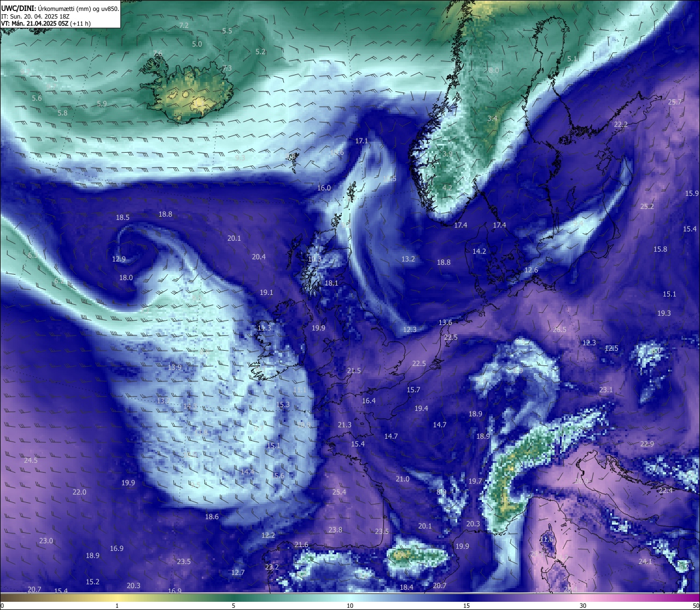Click the colorbar tick label 1
The height and width of the screenshot is (610, 700).
click(117, 606)
